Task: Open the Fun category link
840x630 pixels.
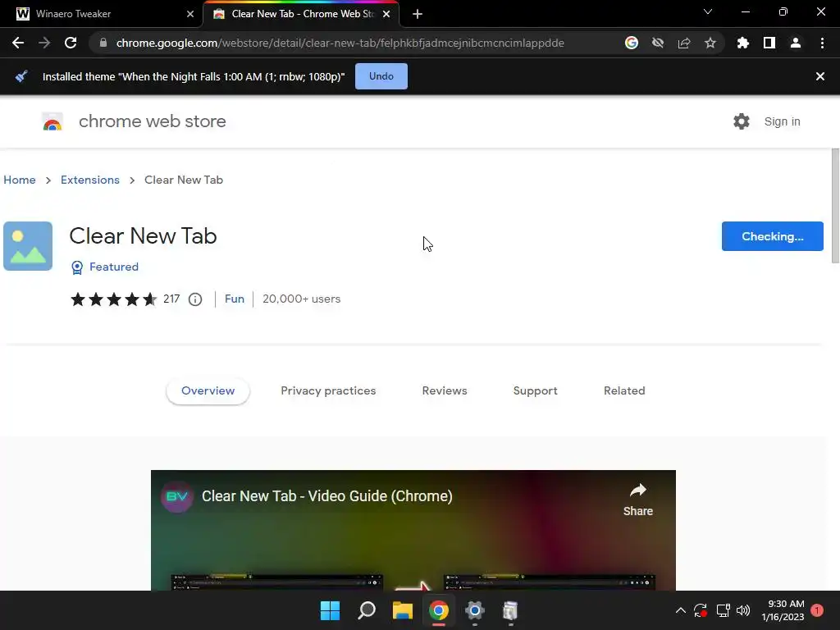Action: 234,299
